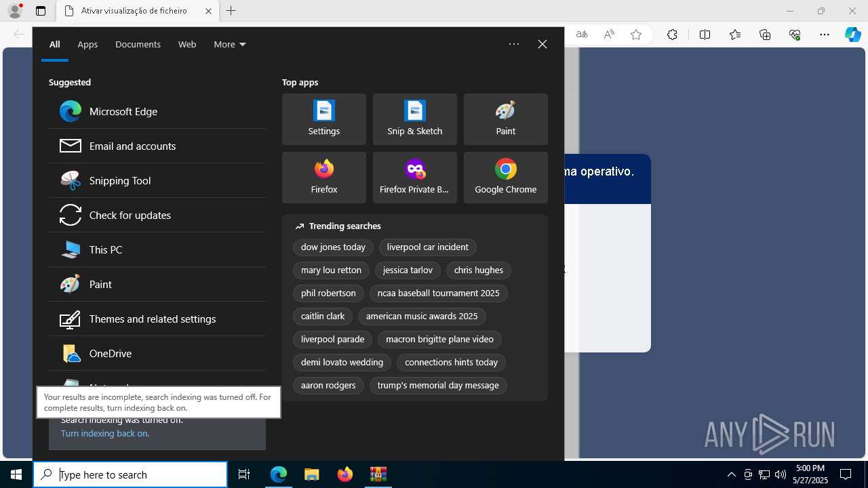868x488 pixels.
Task: Click Edge icon on the taskbar
Action: pyautogui.click(x=279, y=474)
